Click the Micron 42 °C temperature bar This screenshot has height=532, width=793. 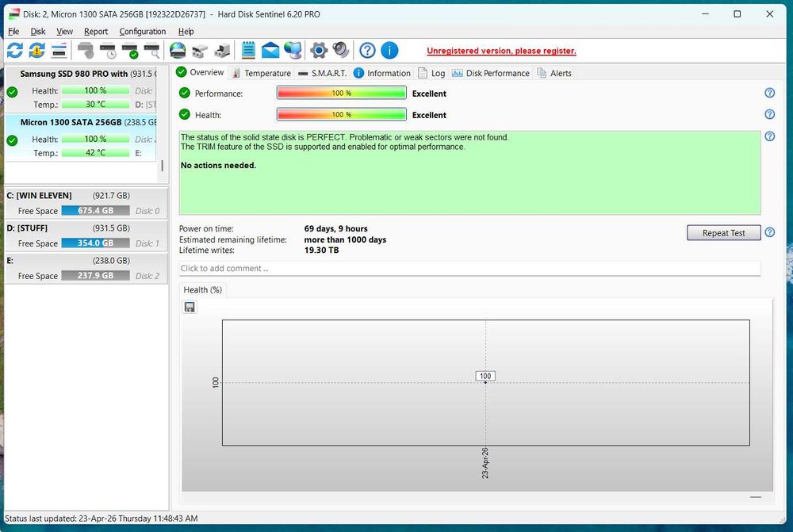click(x=96, y=153)
